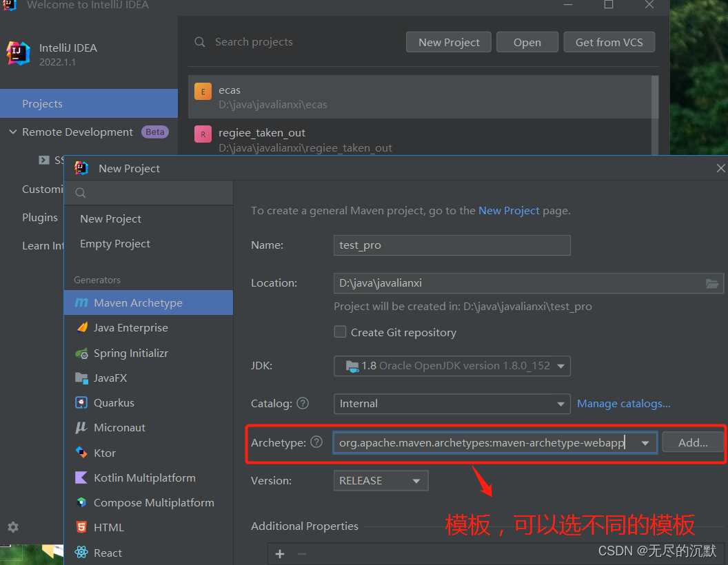This screenshot has width=728, height=565.
Task: Click the ecas path D:\java\javalianxi\ecas
Action: (273, 105)
